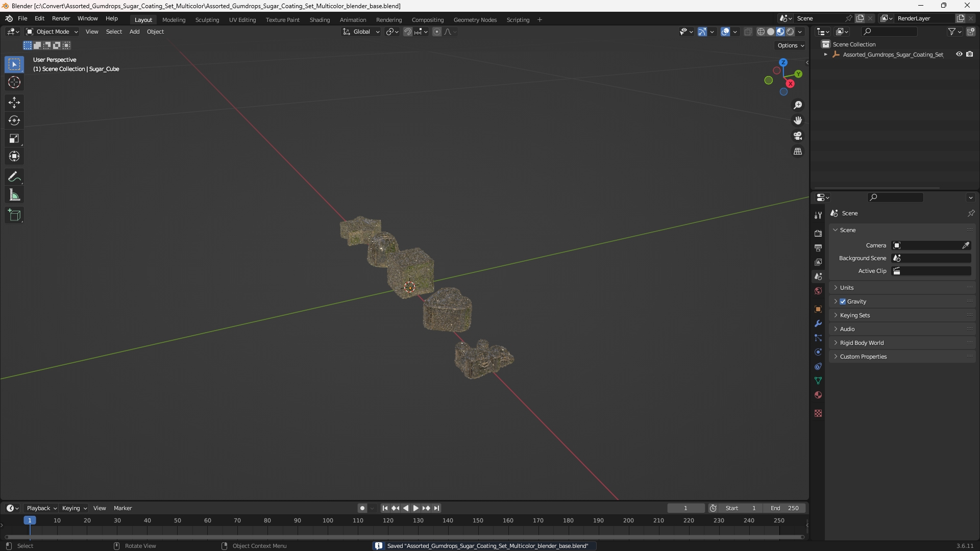This screenshot has height=551, width=980.
Task: Switch to wireframe viewport shading
Action: [x=761, y=32]
